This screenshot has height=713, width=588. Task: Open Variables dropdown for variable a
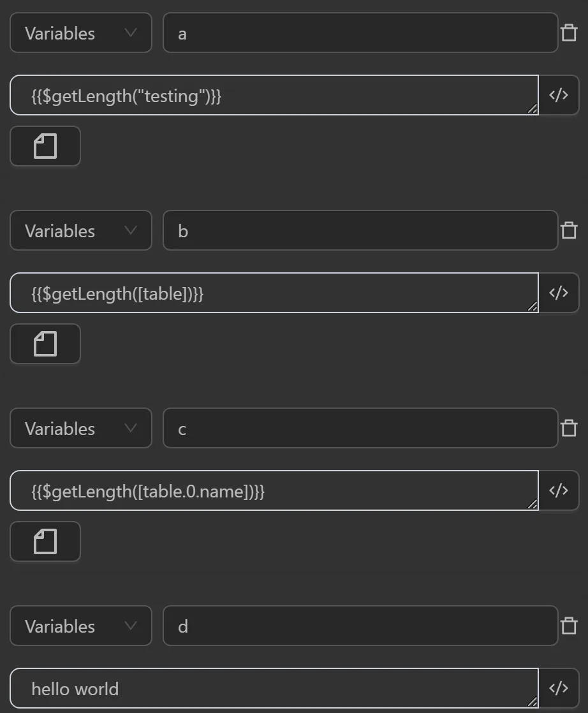coord(81,33)
